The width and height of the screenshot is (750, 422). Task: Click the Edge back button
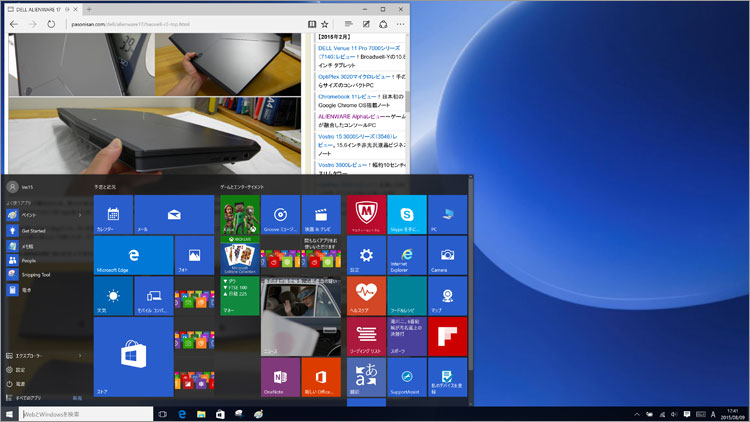pos(14,24)
